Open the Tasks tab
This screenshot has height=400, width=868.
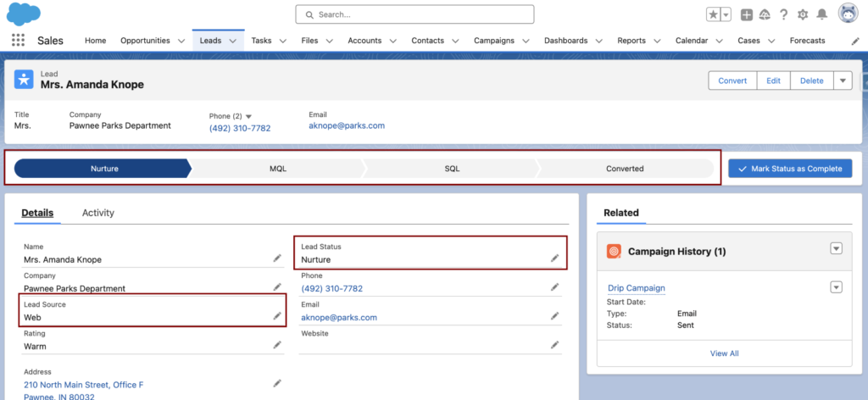tap(261, 41)
